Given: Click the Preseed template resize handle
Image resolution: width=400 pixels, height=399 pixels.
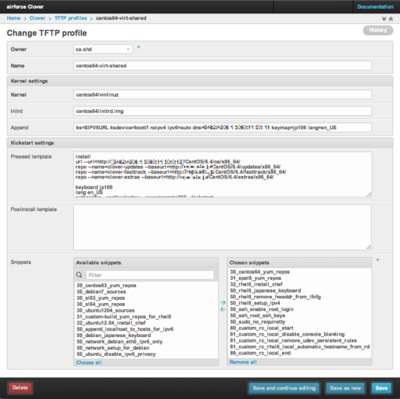Looking at the screenshot, I should click(x=369, y=195).
